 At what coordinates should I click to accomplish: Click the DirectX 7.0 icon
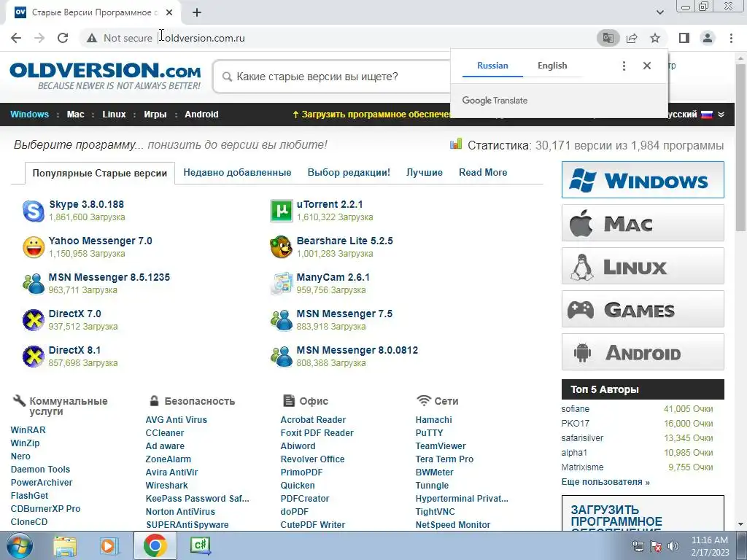[x=34, y=320]
